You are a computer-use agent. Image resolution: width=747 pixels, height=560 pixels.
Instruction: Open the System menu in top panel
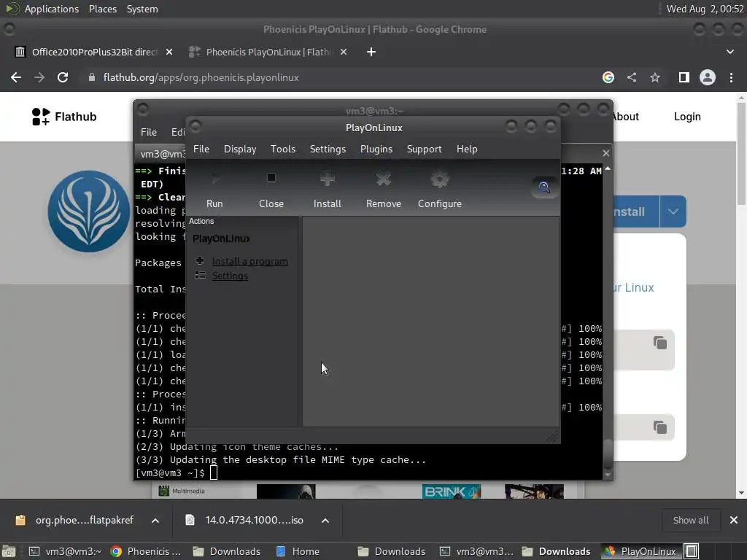pyautogui.click(x=142, y=9)
